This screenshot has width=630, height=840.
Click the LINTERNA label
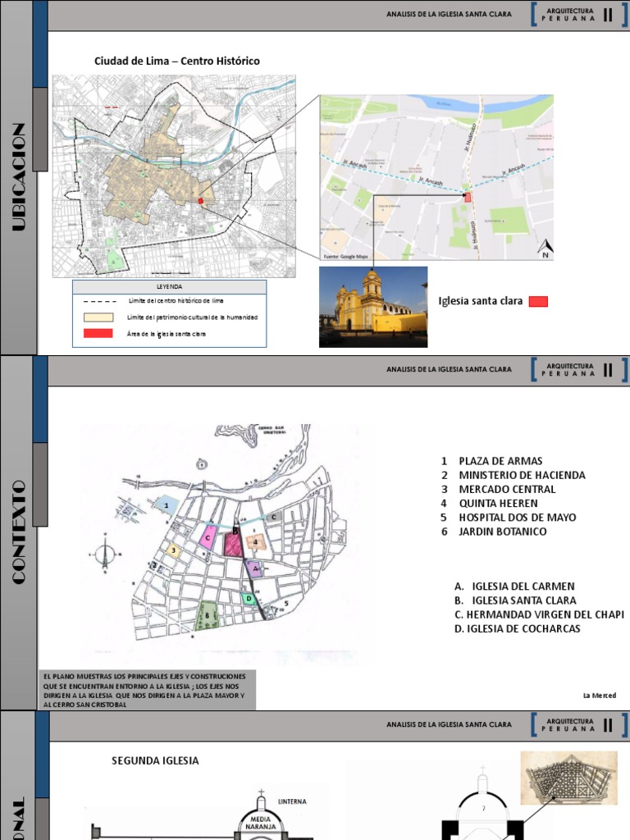pos(293,802)
